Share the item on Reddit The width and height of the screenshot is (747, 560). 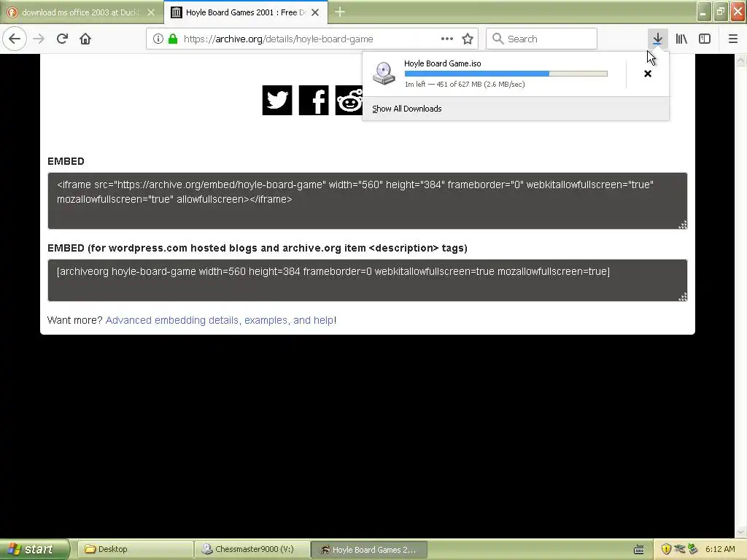click(x=349, y=100)
